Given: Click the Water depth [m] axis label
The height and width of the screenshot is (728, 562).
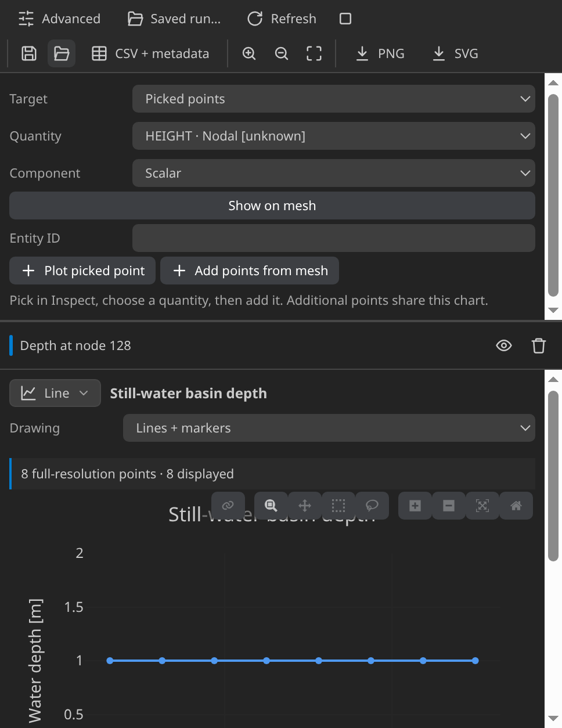Looking at the screenshot, I should click(x=35, y=661).
